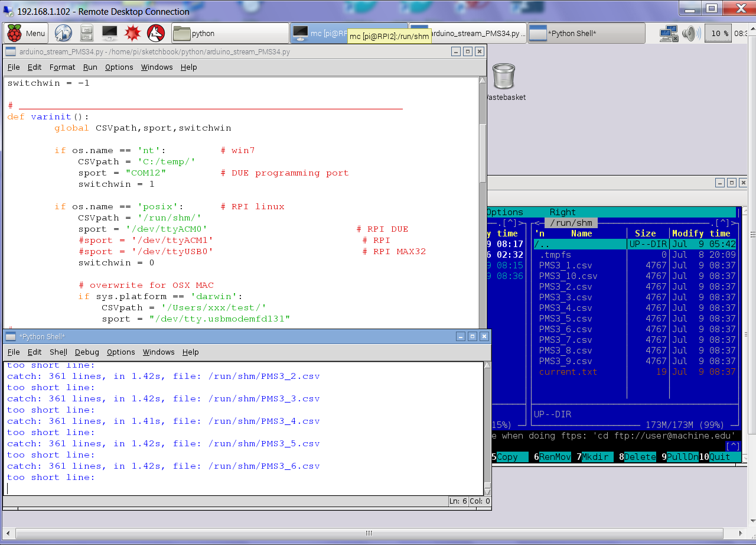
Task: Launch the web browser globe icon
Action: (x=63, y=33)
